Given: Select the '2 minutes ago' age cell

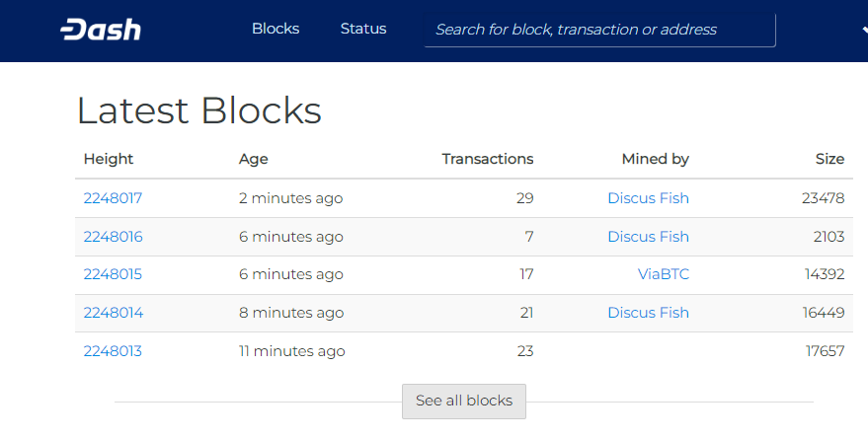Looking at the screenshot, I should (291, 198).
